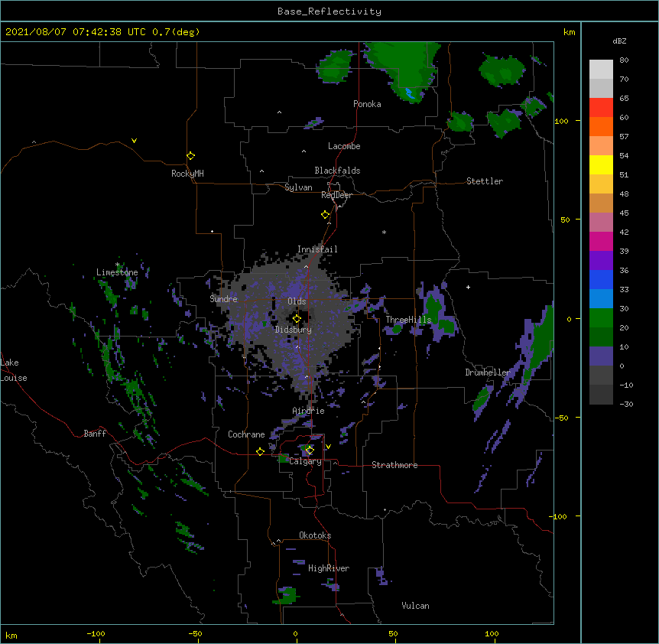Click the yellow diamond marker below Cochrane
Image resolution: width=659 pixels, height=644 pixels.
260,451
